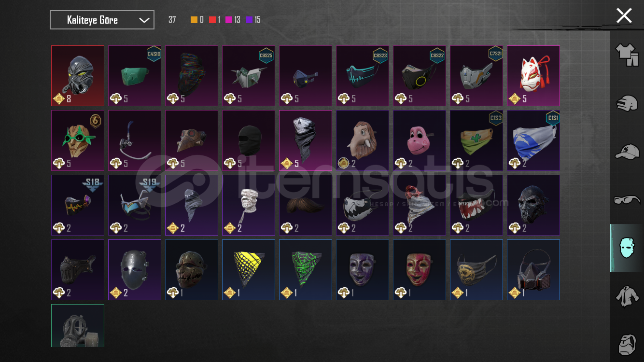Select the helmet category icon
This screenshot has height=362, width=644.
(x=627, y=103)
